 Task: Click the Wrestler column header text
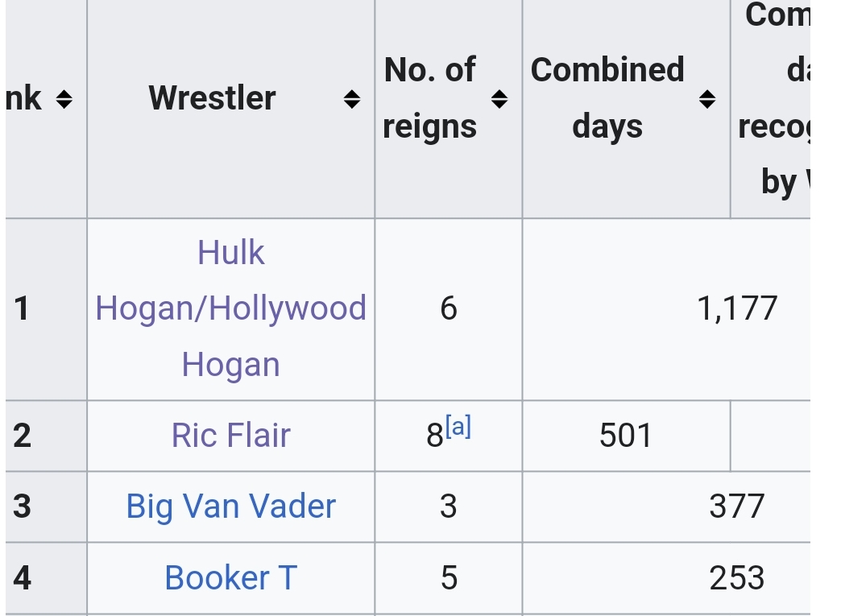click(x=212, y=98)
